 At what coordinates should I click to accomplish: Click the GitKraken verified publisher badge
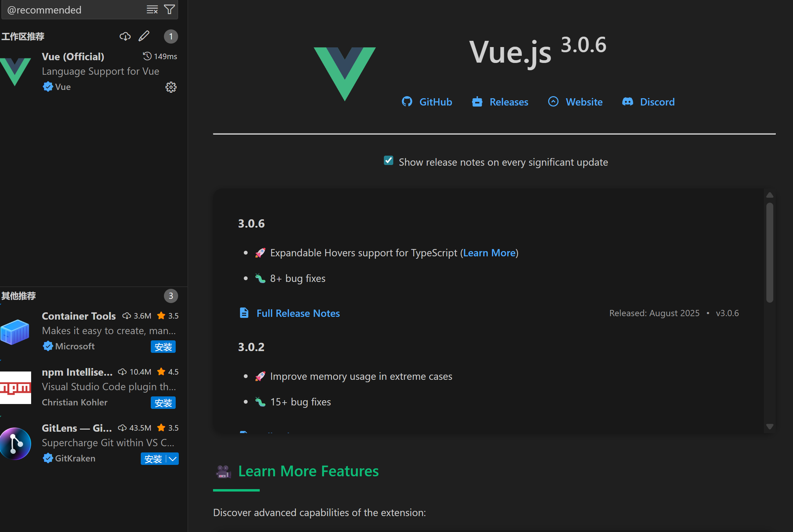48,458
